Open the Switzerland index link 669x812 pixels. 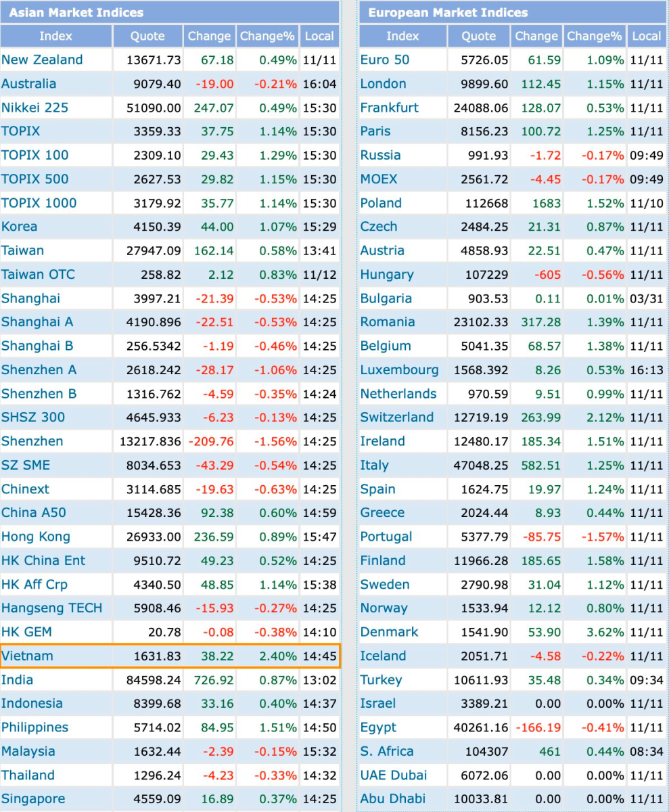[x=397, y=418]
